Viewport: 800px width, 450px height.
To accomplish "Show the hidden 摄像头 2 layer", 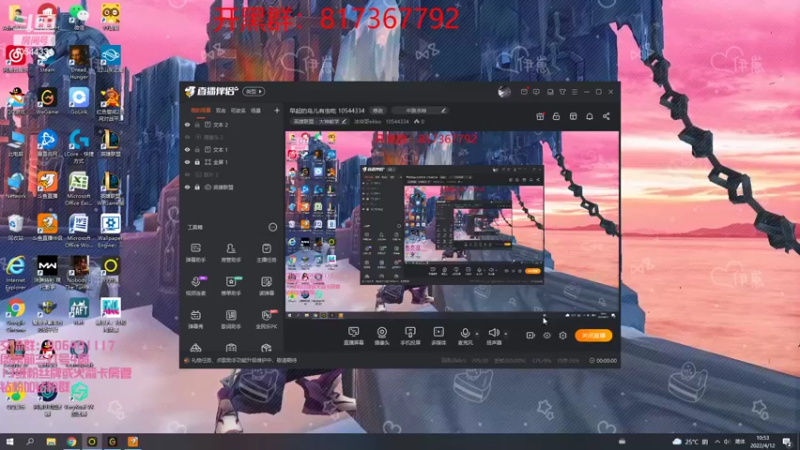I will tap(187, 137).
